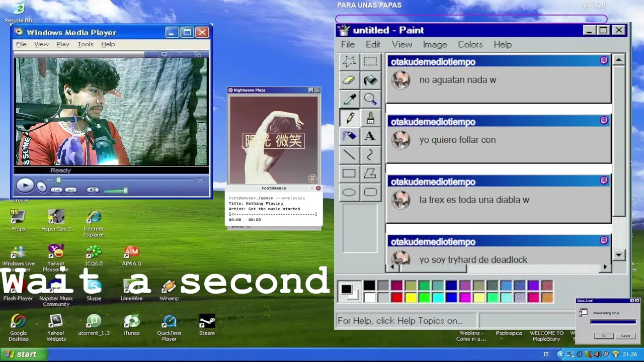Open the Recycle Bin on the desktop
Screen dimensions: 644x362
(x=18, y=12)
